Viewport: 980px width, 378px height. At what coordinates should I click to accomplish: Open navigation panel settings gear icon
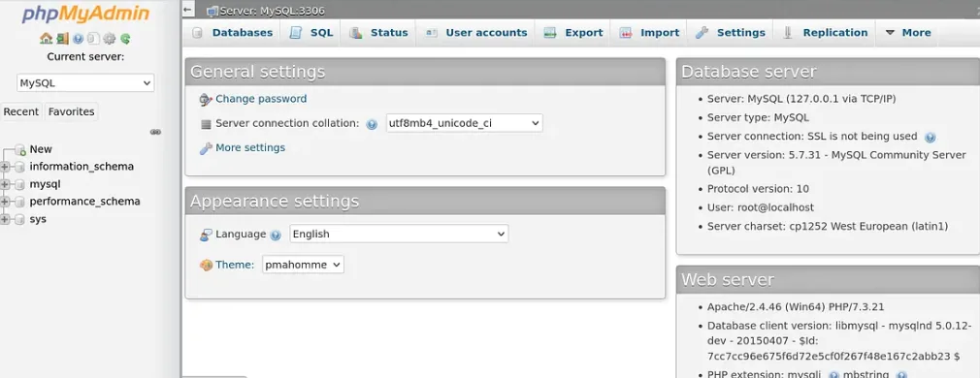click(x=110, y=39)
